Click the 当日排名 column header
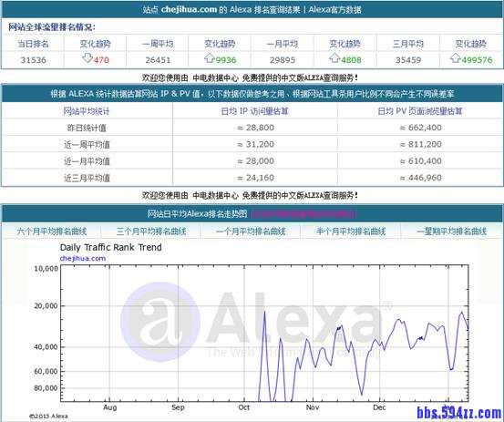Image resolution: width=504 pixels, height=422 pixels. point(33,44)
